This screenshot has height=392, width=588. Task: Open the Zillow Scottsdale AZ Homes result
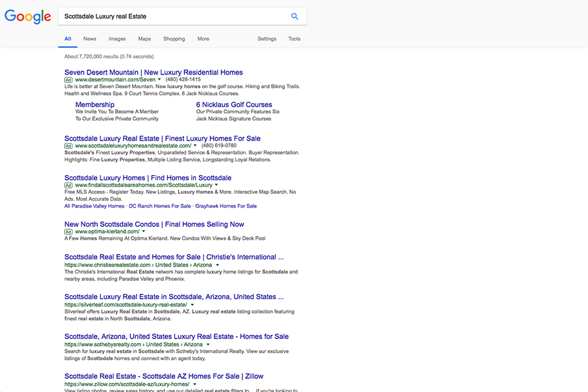(164, 376)
